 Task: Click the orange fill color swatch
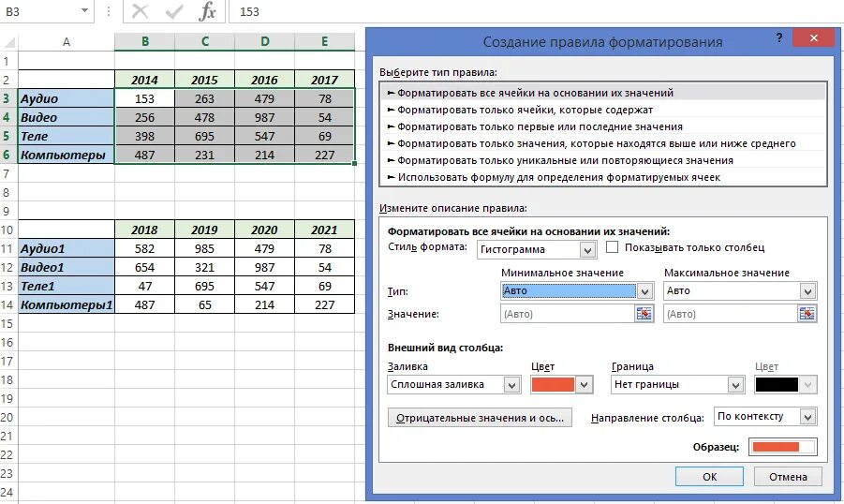553,384
